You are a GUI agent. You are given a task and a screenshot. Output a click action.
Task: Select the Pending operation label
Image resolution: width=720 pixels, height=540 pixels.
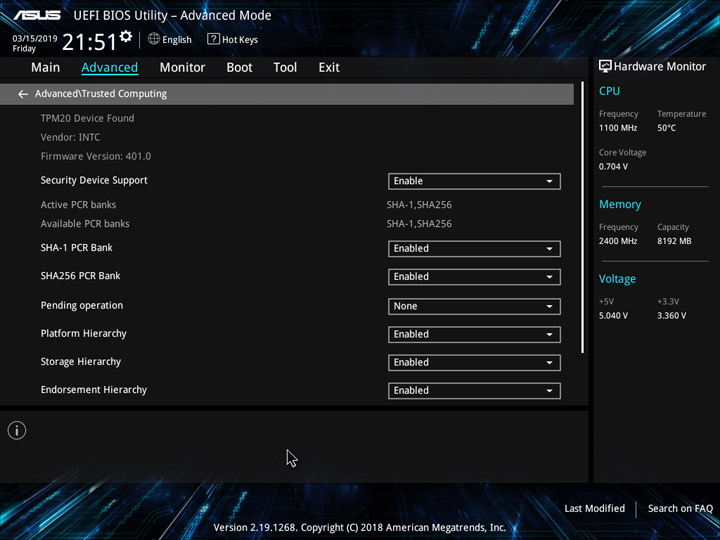[82, 305]
